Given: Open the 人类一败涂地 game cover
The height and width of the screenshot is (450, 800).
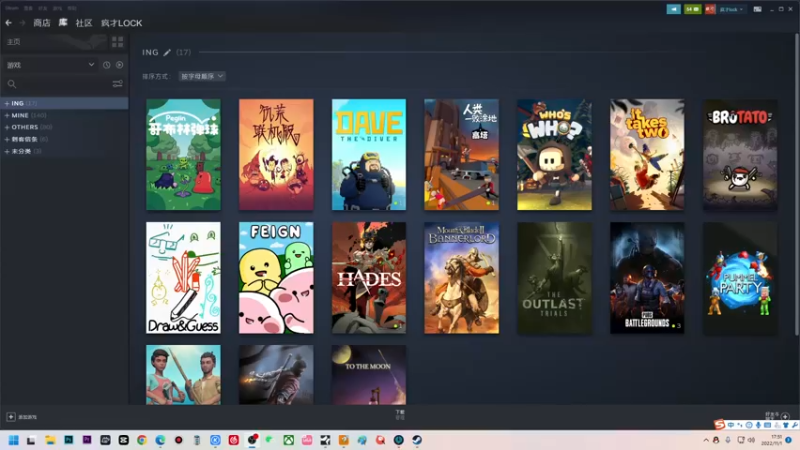Looking at the screenshot, I should 462,155.
